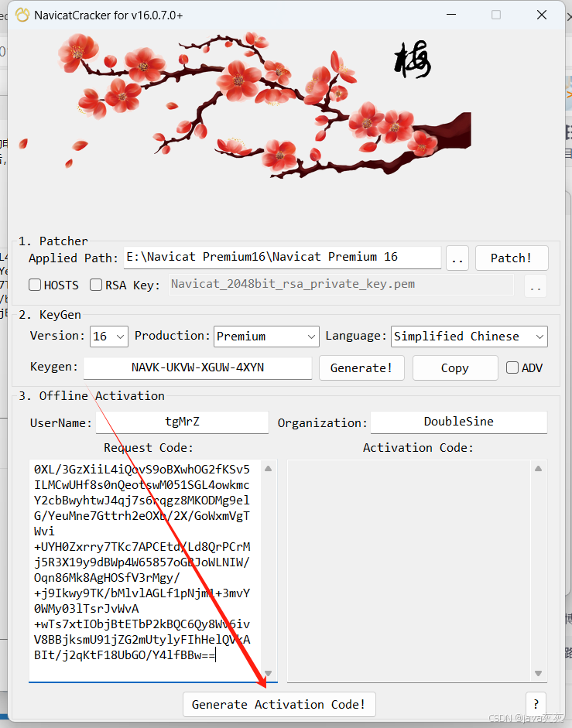Click Request Code scrollbar down arrow
572x728 pixels.
point(268,673)
